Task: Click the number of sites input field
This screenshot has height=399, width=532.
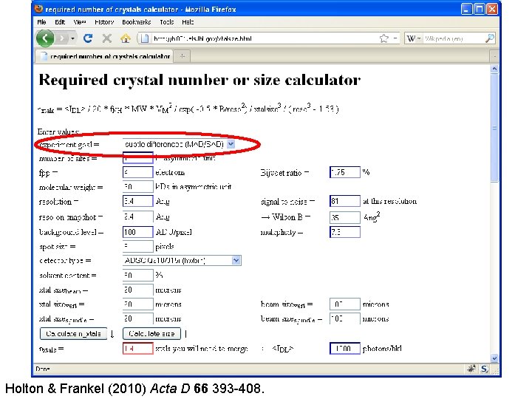Action: click(x=137, y=158)
